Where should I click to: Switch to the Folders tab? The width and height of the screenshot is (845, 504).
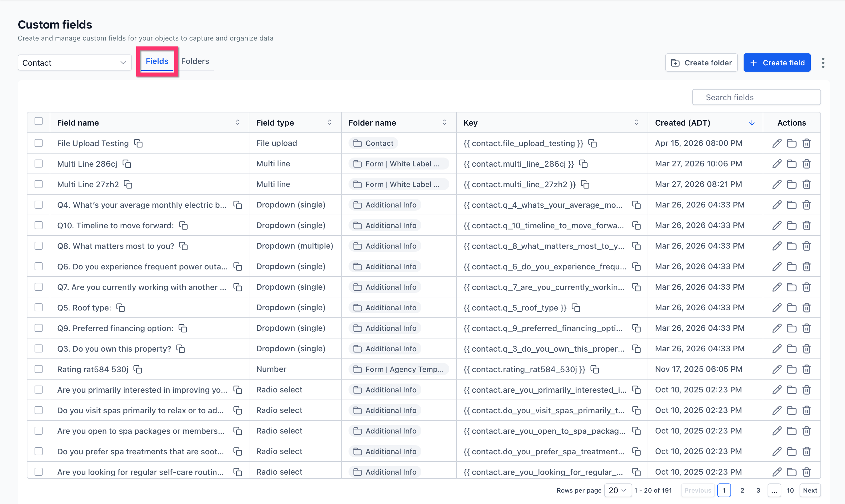click(195, 61)
